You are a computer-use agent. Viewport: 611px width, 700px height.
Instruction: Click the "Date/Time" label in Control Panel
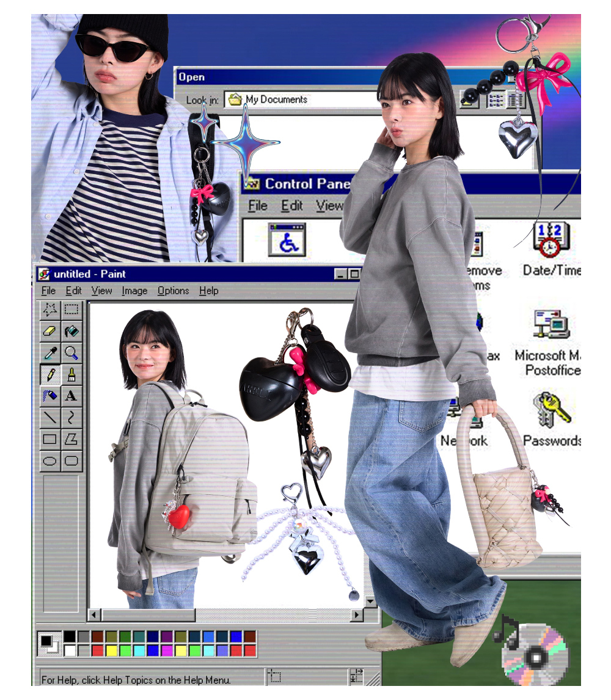click(552, 270)
